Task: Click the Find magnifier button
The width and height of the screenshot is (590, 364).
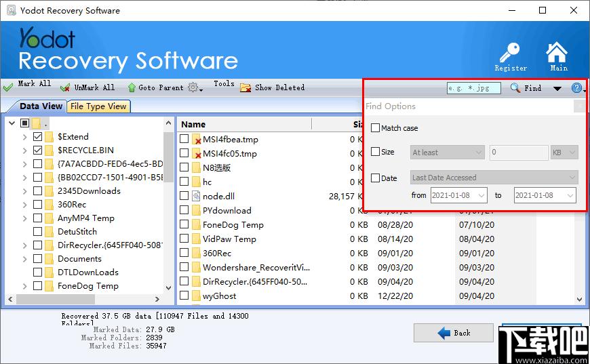Action: (x=526, y=88)
